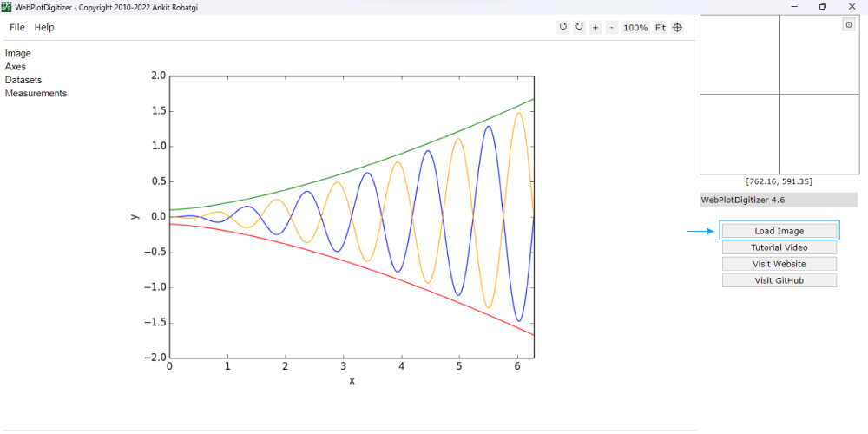The width and height of the screenshot is (868, 434).
Task: Click the Load Image button
Action: (x=779, y=231)
